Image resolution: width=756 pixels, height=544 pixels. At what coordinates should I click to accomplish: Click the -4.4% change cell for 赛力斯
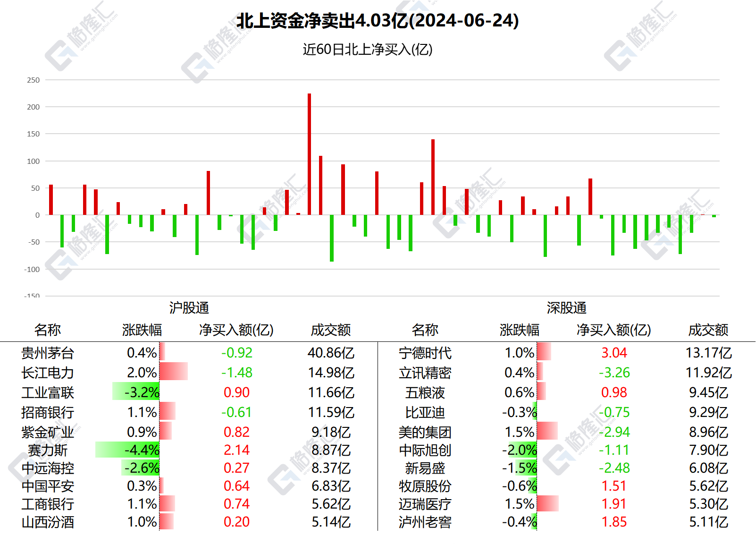[142, 450]
